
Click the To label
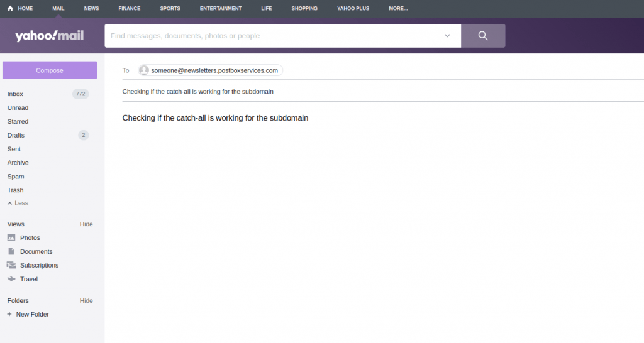click(126, 70)
